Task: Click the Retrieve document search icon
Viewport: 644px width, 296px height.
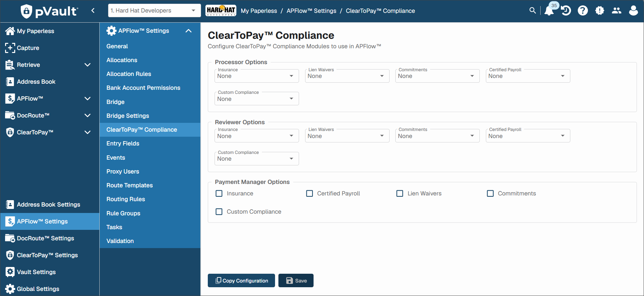Action: [x=10, y=65]
